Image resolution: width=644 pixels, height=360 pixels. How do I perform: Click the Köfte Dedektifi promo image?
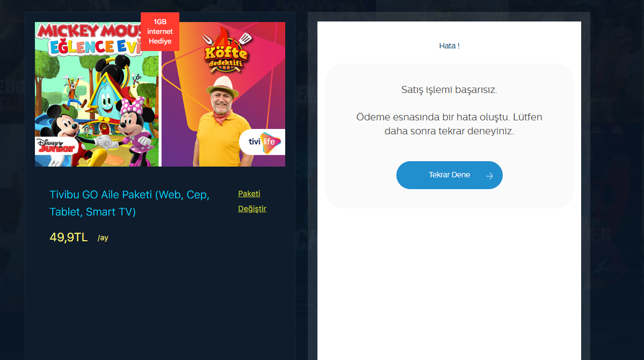coord(223,94)
